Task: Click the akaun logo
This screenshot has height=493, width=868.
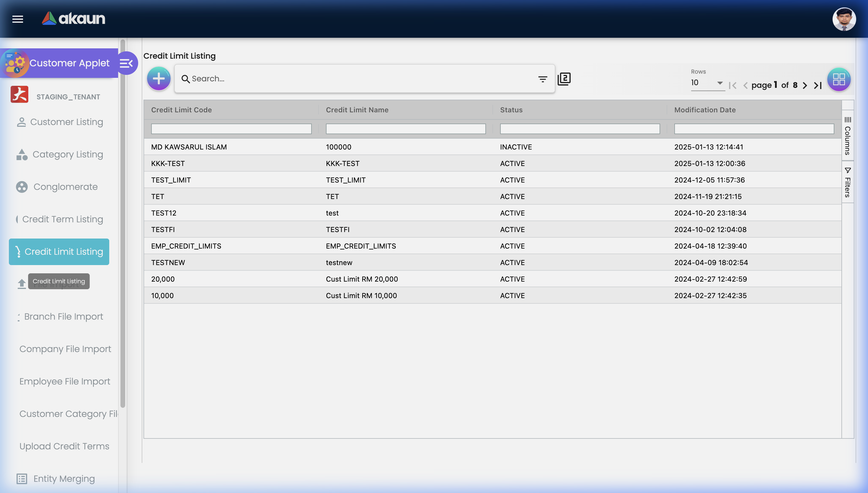Action: [73, 19]
